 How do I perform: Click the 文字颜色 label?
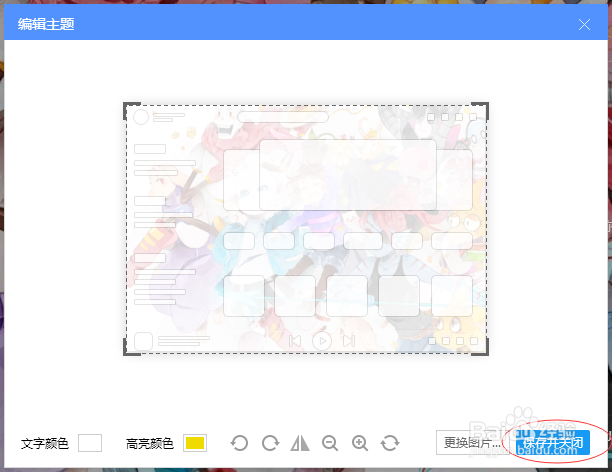[45, 444]
